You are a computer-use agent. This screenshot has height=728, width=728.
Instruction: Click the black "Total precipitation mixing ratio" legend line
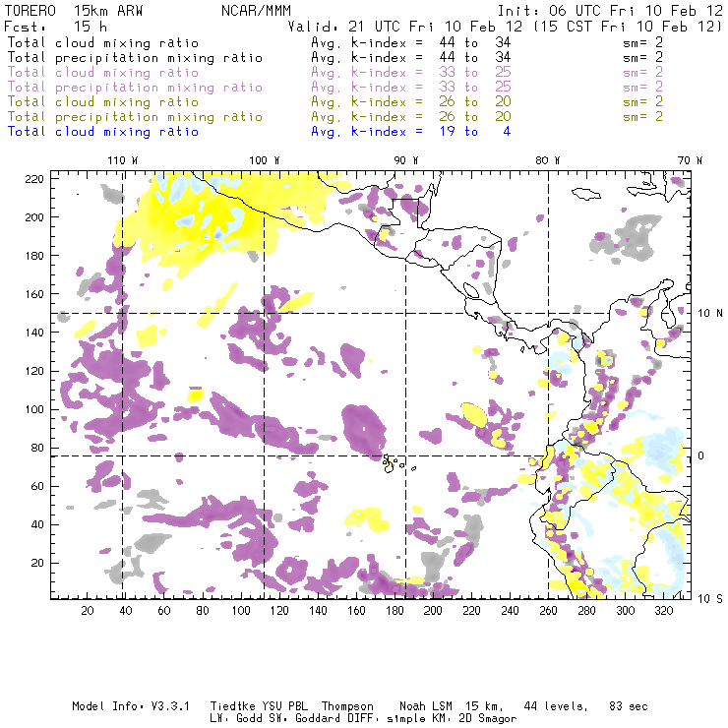tap(135, 58)
